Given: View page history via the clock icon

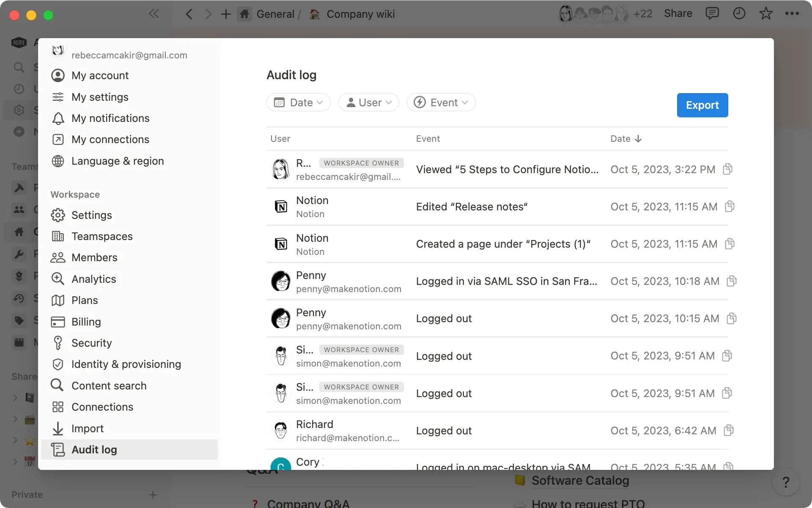Looking at the screenshot, I should 739,13.
